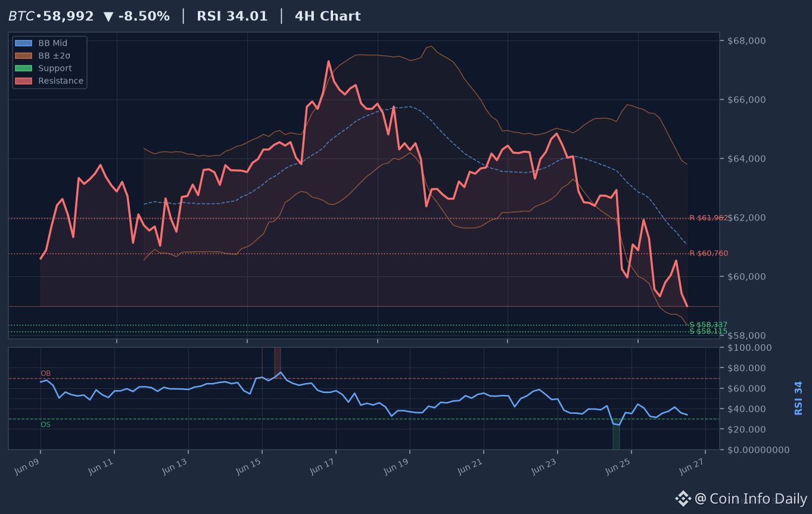The width and height of the screenshot is (812, 514).
Task: Click the $60,000 price axis label
Action: coord(746,276)
